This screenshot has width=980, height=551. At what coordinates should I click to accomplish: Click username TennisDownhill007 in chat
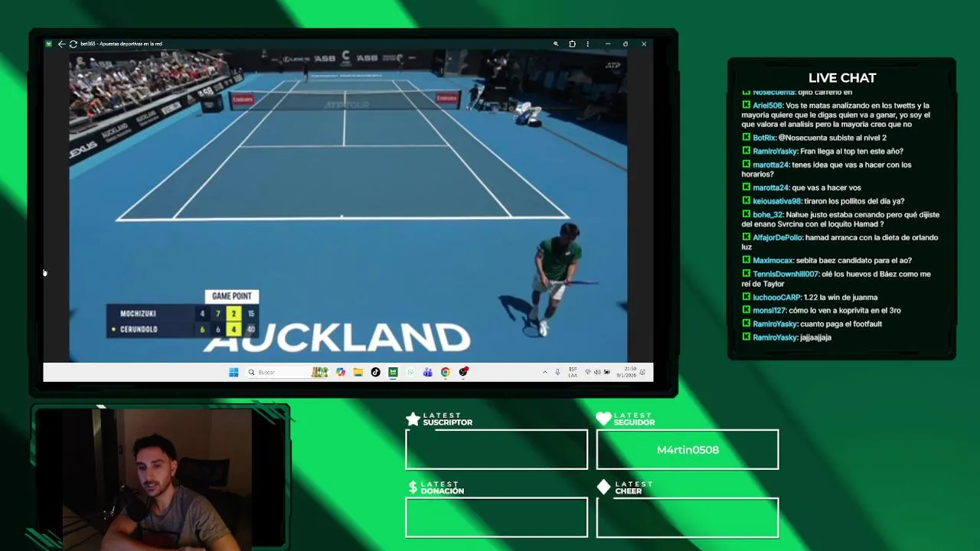[x=786, y=274]
